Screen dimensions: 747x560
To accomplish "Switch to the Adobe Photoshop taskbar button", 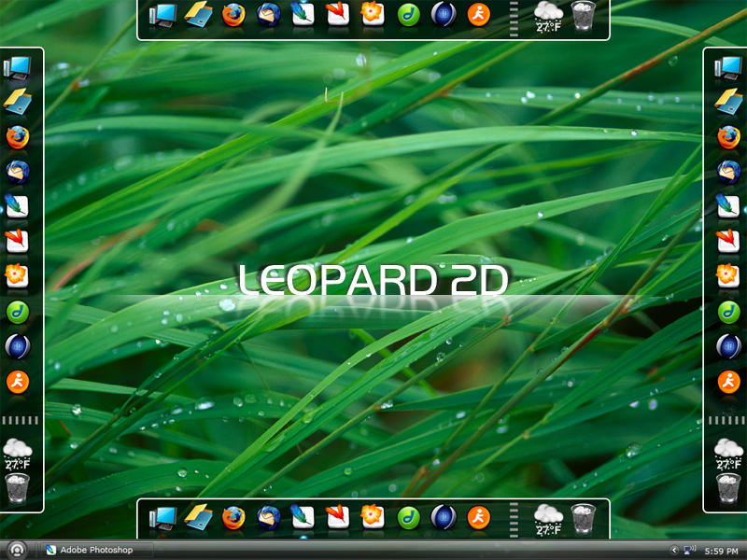I will pos(89,550).
